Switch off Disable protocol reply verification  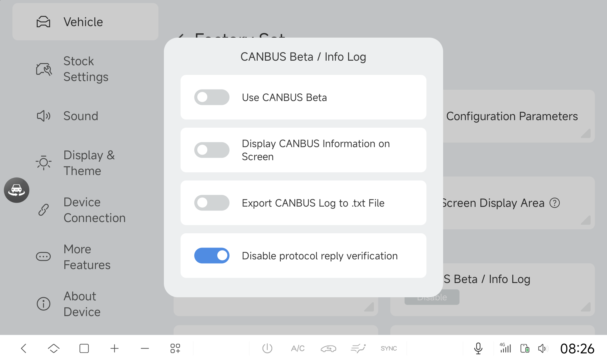coord(212,256)
